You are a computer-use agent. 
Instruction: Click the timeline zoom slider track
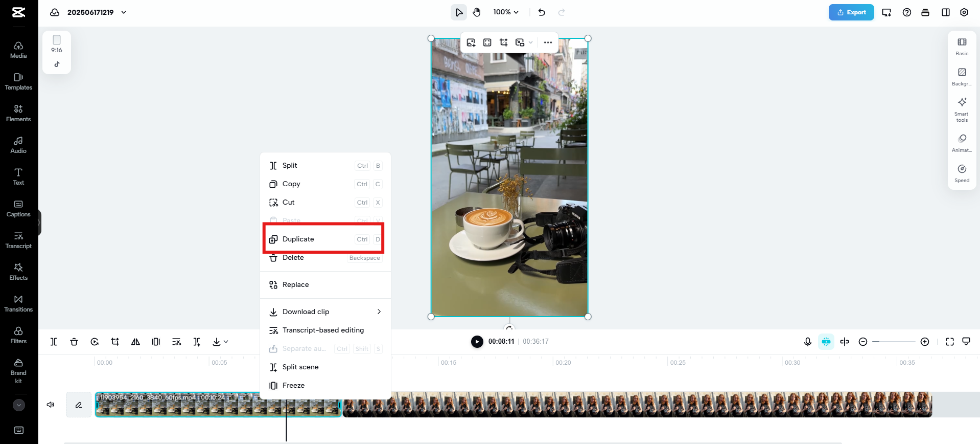point(894,342)
